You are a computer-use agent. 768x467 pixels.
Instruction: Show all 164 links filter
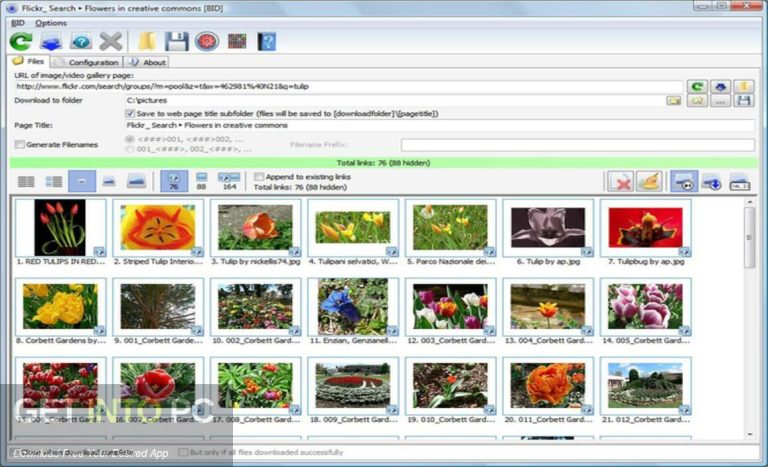[x=229, y=181]
